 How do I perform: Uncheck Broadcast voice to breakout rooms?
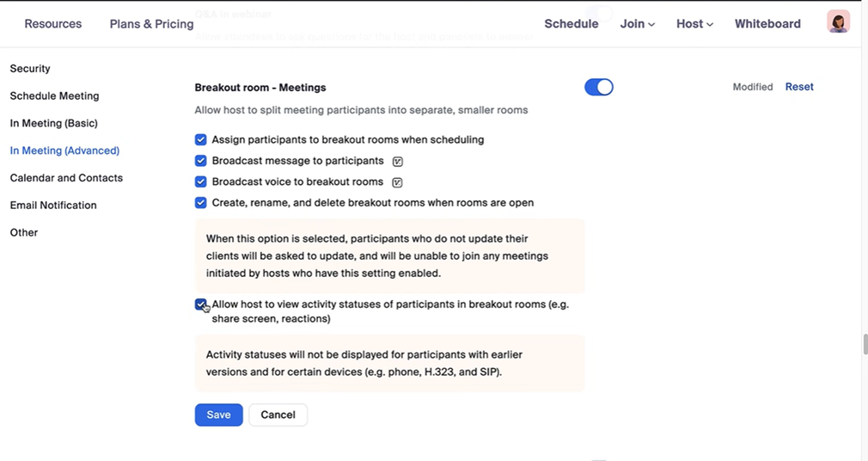(x=201, y=181)
